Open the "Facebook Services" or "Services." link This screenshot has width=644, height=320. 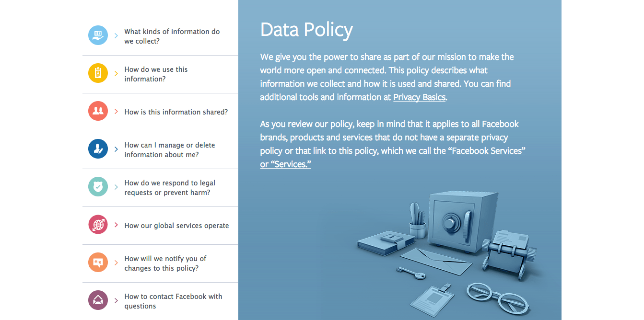click(x=486, y=151)
